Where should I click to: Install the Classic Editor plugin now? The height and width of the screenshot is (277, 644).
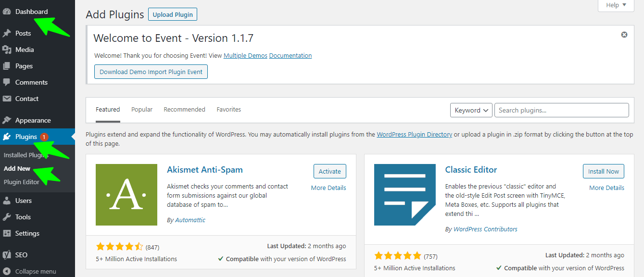(603, 171)
